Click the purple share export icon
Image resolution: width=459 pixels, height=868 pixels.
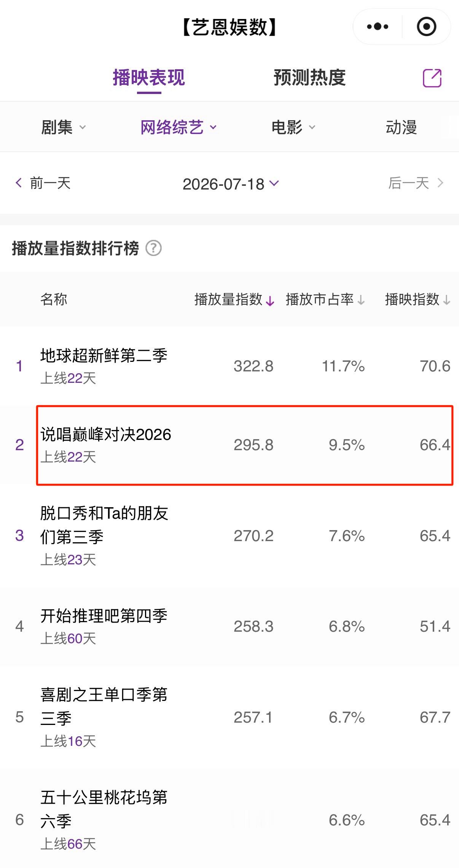point(432,78)
